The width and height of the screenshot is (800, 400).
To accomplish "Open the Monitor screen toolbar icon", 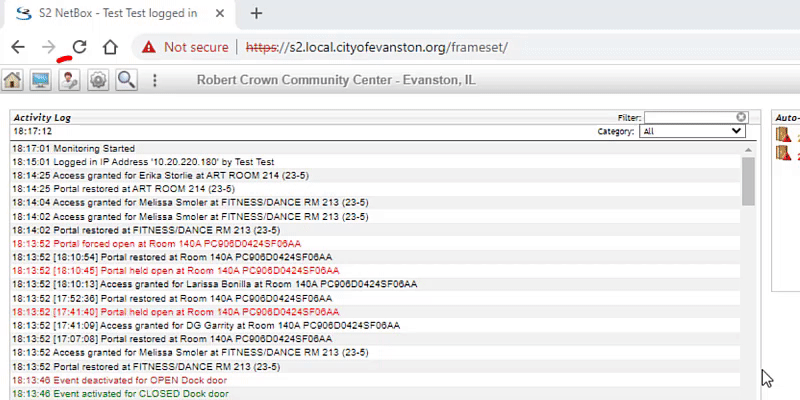I will click(x=40, y=81).
